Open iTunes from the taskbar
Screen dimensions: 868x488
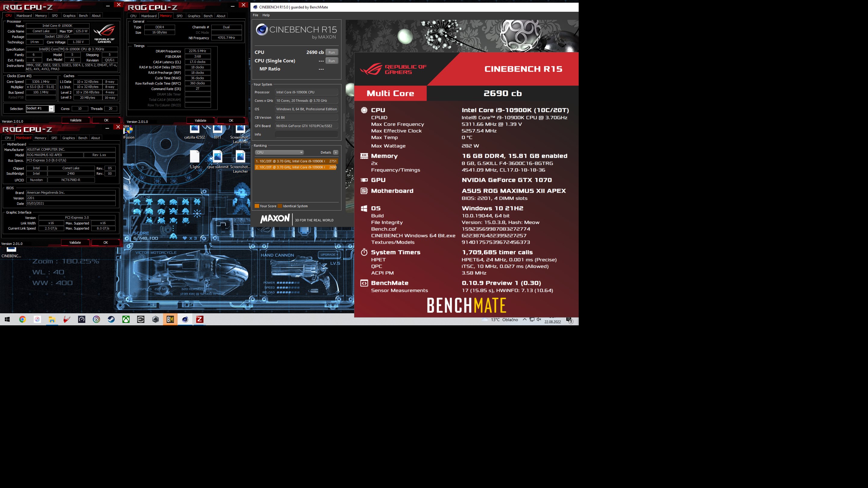[x=37, y=319]
